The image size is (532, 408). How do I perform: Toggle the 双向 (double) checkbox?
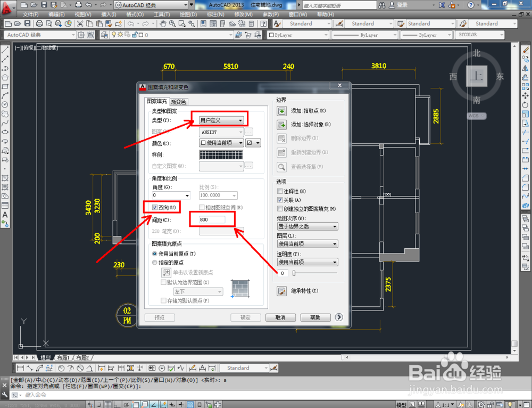click(155, 207)
